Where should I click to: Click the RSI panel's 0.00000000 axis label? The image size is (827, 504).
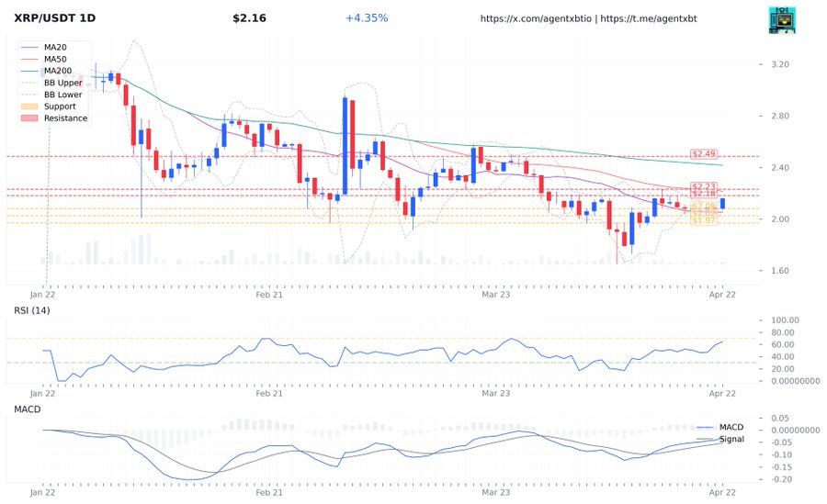click(796, 381)
